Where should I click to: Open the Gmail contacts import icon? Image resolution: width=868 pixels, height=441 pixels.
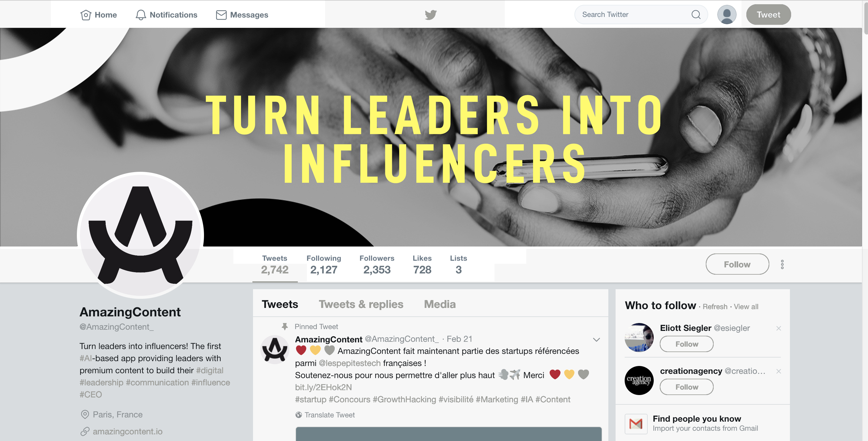(636, 423)
